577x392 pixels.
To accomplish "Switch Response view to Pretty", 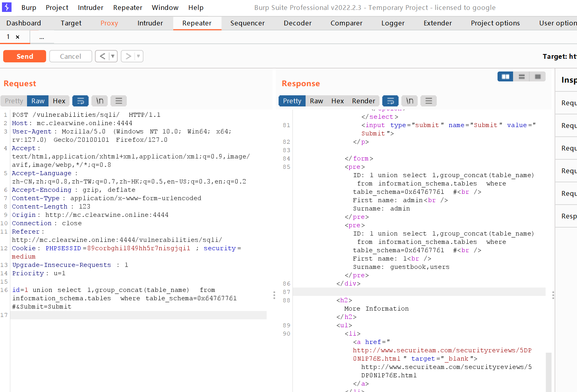I will point(292,101).
